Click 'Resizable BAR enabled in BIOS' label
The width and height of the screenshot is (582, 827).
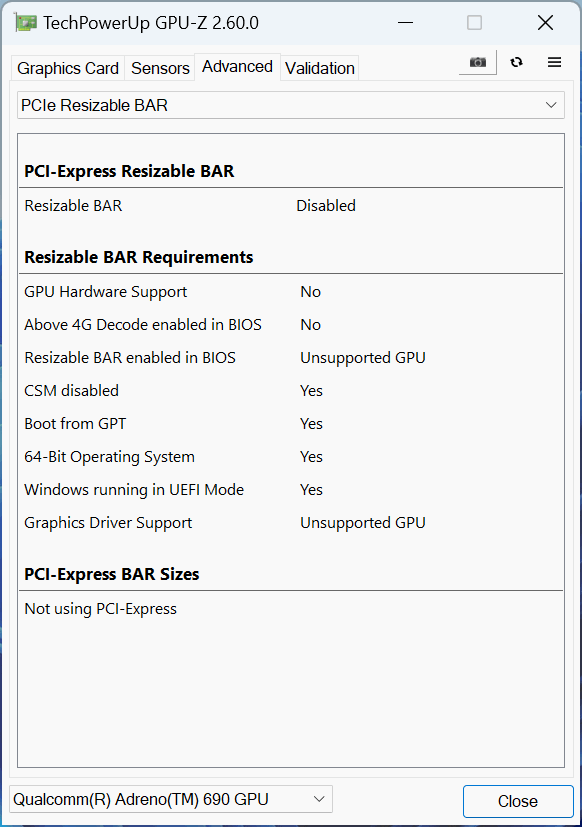pos(130,358)
